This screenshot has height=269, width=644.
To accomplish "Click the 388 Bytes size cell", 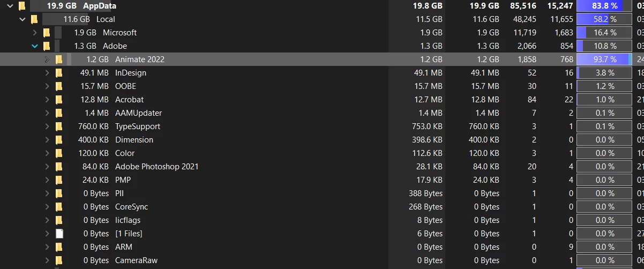I will pyautogui.click(x=425, y=193).
